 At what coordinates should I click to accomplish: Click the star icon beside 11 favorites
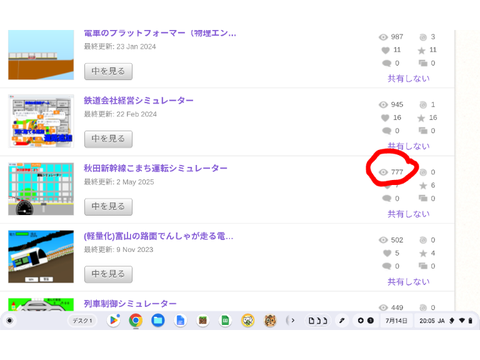422,50
